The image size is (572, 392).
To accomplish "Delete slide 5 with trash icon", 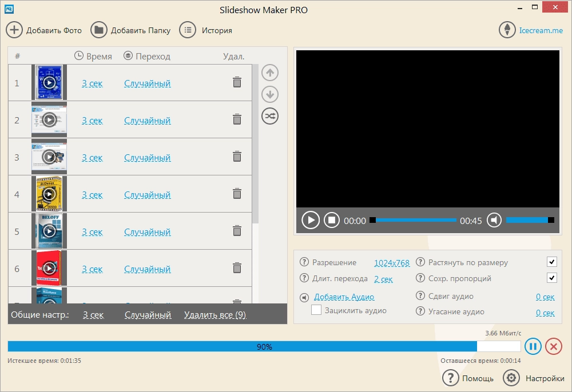I will tap(237, 231).
